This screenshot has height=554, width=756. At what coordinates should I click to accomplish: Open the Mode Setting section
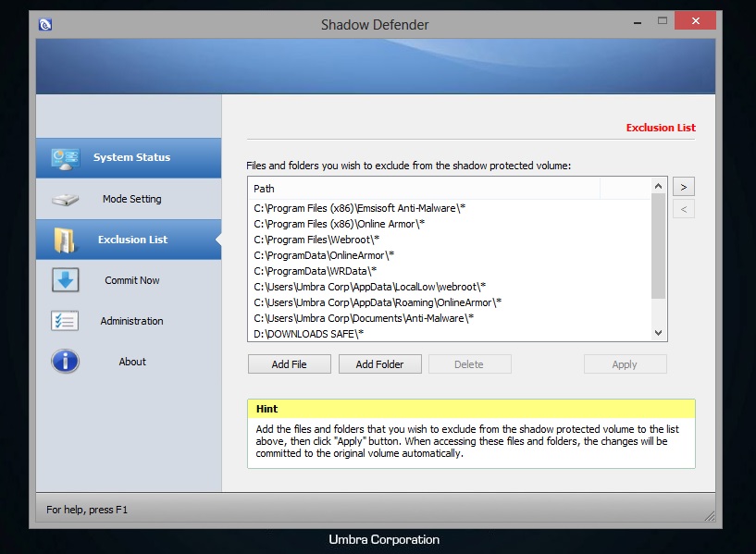129,199
